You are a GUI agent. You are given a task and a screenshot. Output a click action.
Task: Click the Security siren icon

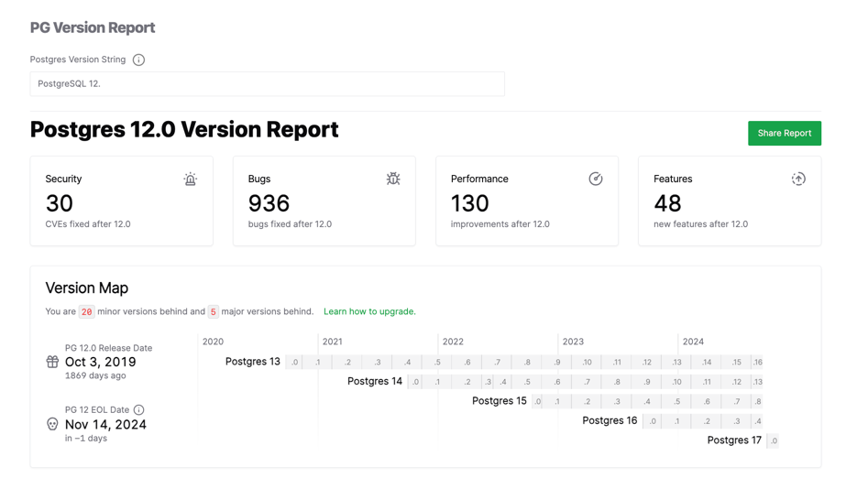coord(191,179)
